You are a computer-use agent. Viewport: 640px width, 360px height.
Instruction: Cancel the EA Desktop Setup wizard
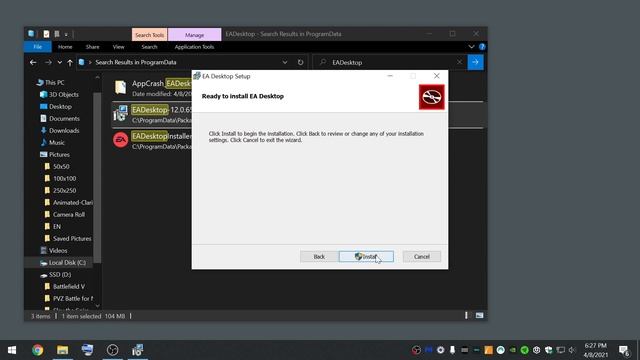422,256
